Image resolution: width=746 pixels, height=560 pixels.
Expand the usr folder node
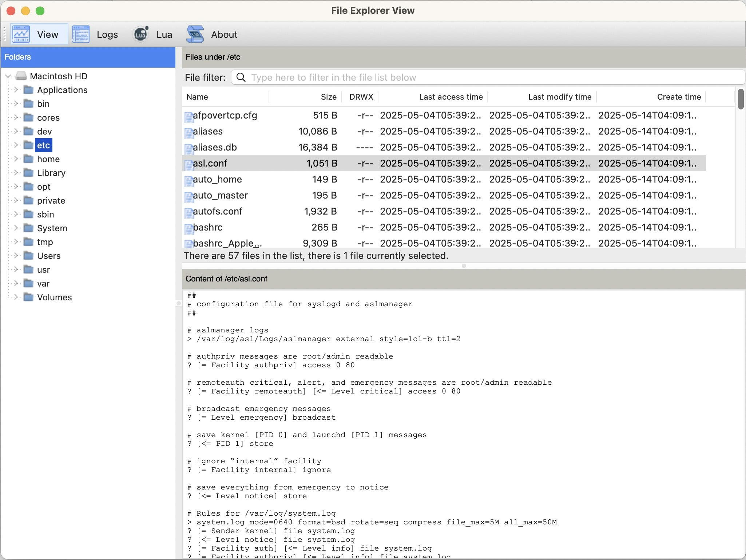pos(16,269)
